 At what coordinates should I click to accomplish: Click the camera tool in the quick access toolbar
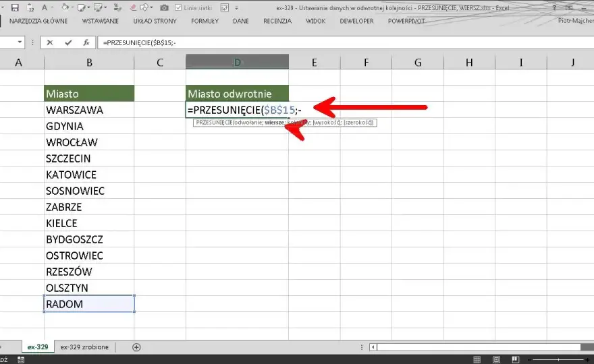point(164,7)
